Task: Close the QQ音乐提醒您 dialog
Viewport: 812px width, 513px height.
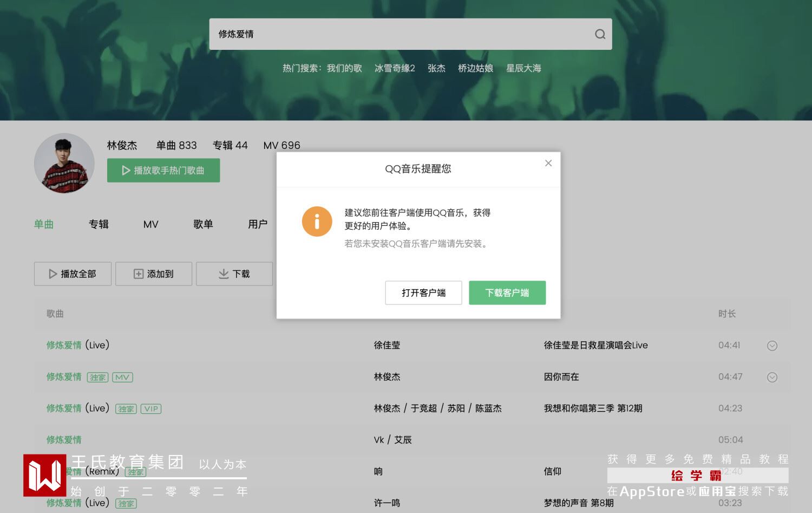Action: coord(548,163)
